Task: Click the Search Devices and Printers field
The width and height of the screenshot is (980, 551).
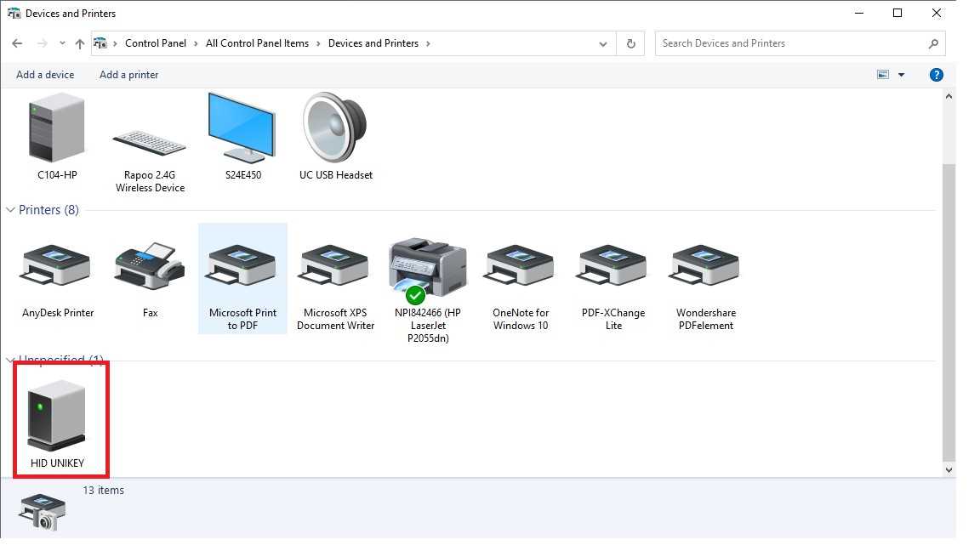Action: pos(791,43)
